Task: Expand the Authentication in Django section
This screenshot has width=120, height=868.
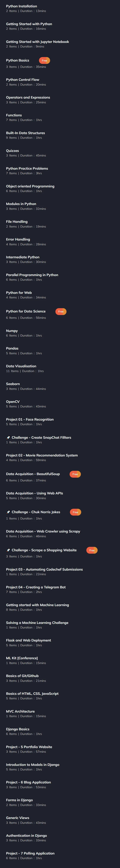Action: (x=60, y=838)
